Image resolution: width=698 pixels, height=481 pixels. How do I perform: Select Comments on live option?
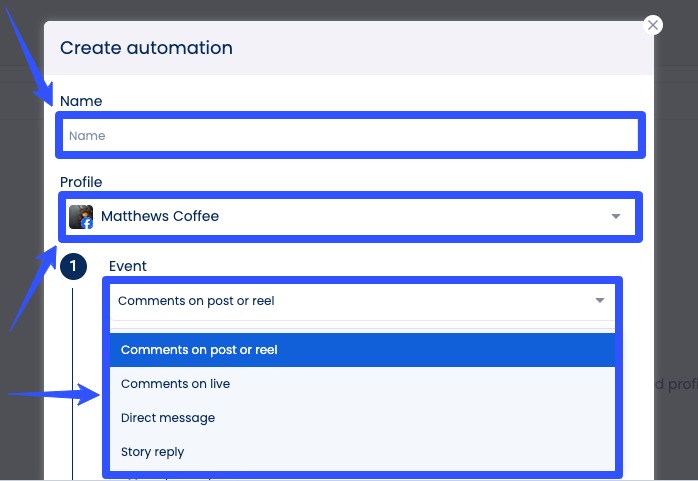click(x=362, y=384)
